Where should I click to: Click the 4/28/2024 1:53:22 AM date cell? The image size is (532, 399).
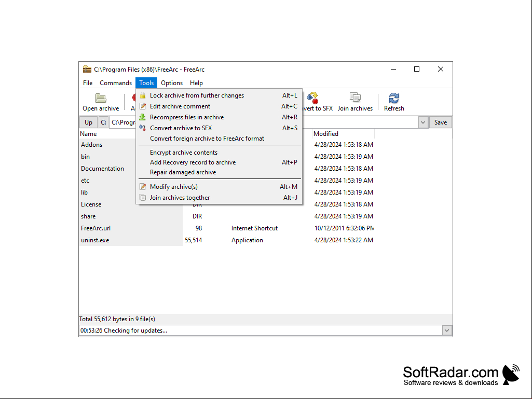344,240
